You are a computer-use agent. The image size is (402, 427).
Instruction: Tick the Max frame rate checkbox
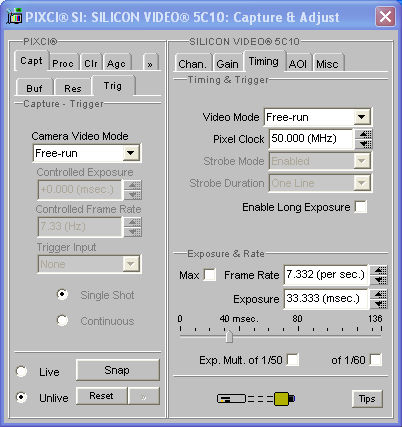(210, 275)
